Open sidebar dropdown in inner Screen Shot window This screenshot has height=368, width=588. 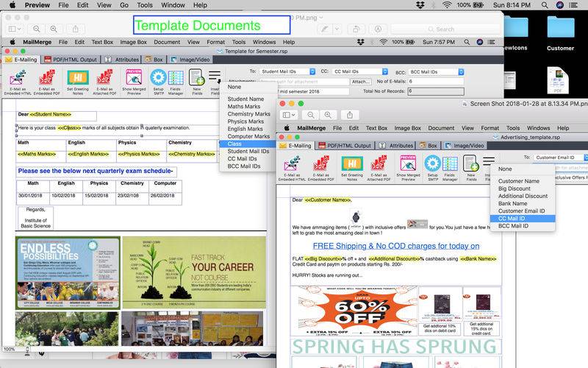(x=289, y=115)
